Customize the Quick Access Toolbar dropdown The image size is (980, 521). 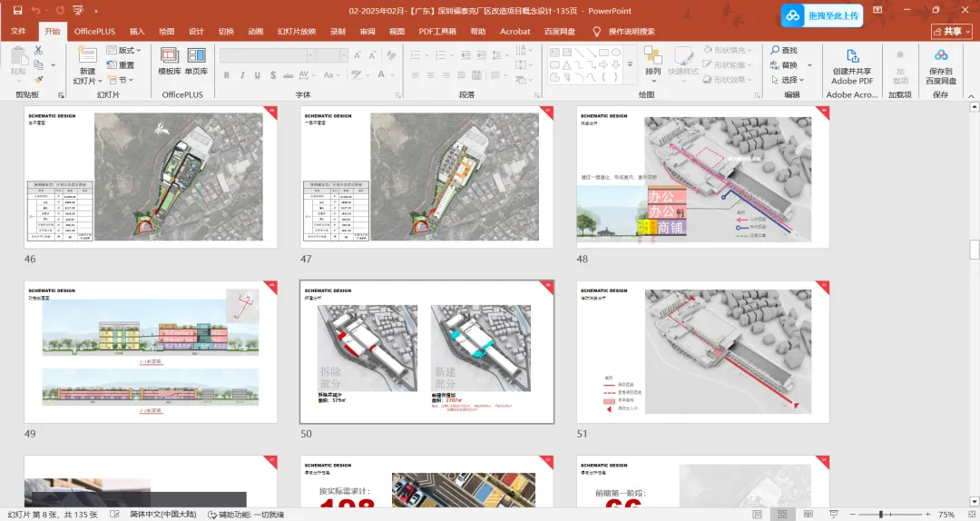point(95,11)
